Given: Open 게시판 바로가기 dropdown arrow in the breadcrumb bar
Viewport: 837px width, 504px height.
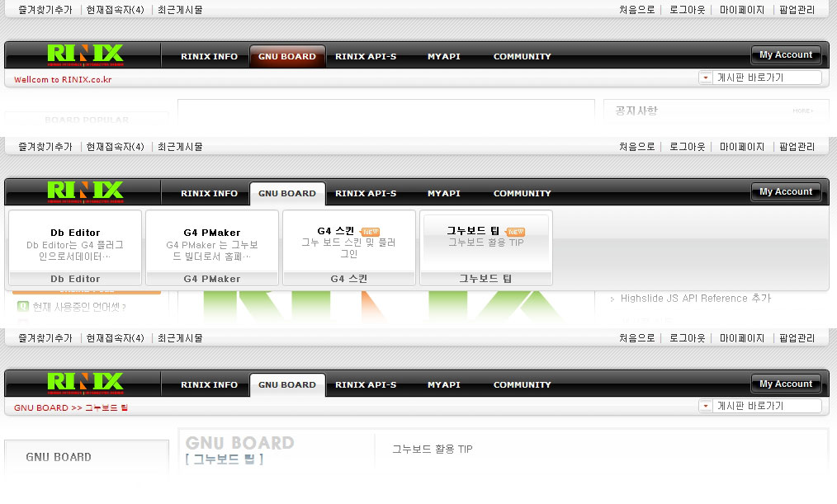Looking at the screenshot, I should coord(706,406).
